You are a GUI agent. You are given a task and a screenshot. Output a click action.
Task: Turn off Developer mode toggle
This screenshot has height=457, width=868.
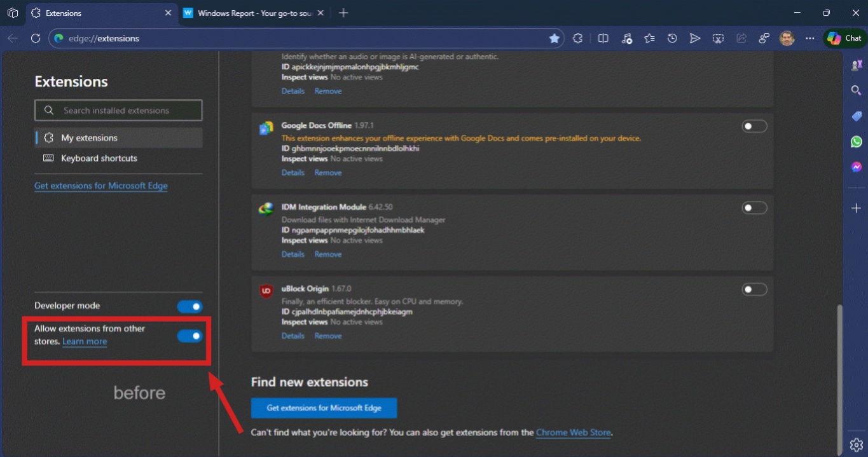(x=189, y=306)
